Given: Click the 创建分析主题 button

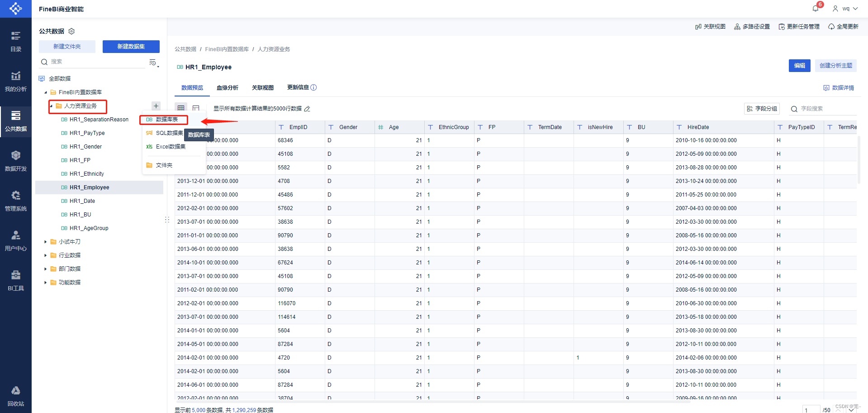Looking at the screenshot, I should 836,66.
